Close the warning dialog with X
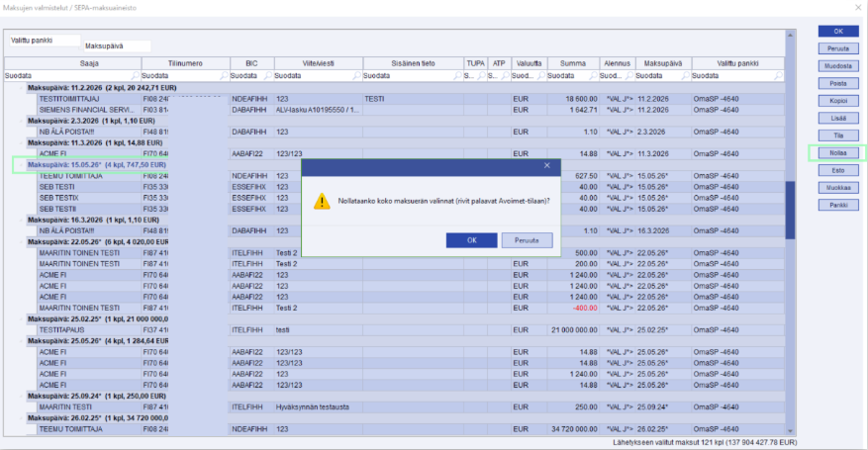Image resolution: width=868 pixels, height=450 pixels. (547, 165)
